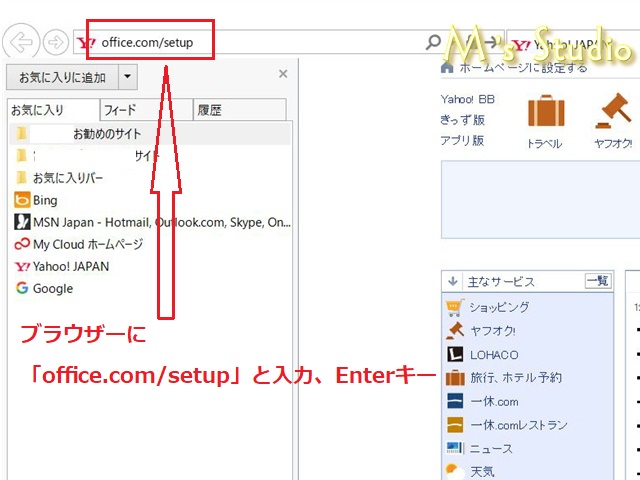The height and width of the screenshot is (480, 640).
Task: Click the 一覧 button in services header
Action: (598, 281)
